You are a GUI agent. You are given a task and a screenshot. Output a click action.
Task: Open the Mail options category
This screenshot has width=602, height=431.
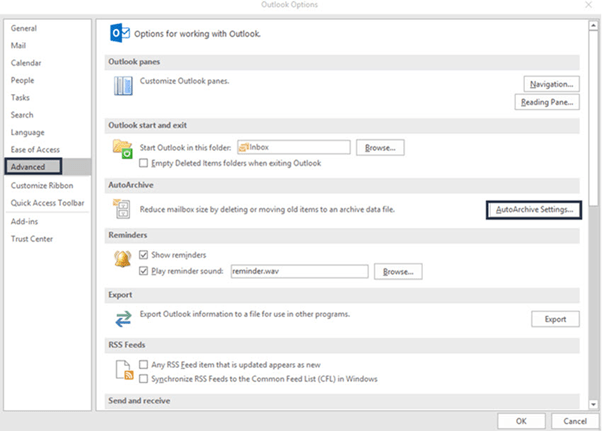[18, 44]
